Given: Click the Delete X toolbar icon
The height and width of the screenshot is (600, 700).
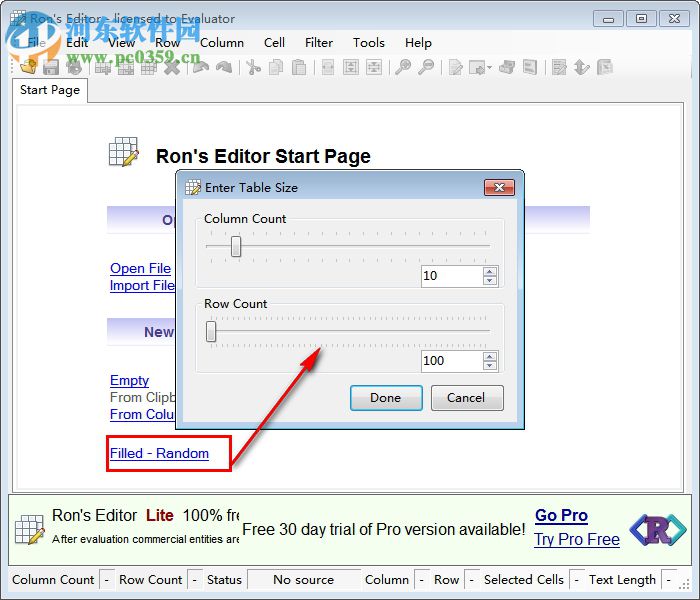Looking at the screenshot, I should point(172,67).
